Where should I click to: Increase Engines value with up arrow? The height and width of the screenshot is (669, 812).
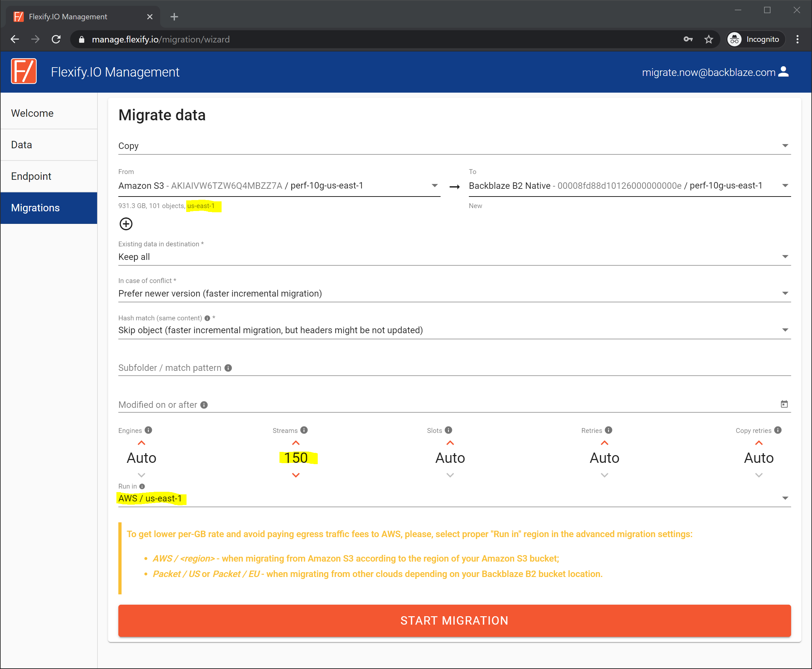click(141, 443)
